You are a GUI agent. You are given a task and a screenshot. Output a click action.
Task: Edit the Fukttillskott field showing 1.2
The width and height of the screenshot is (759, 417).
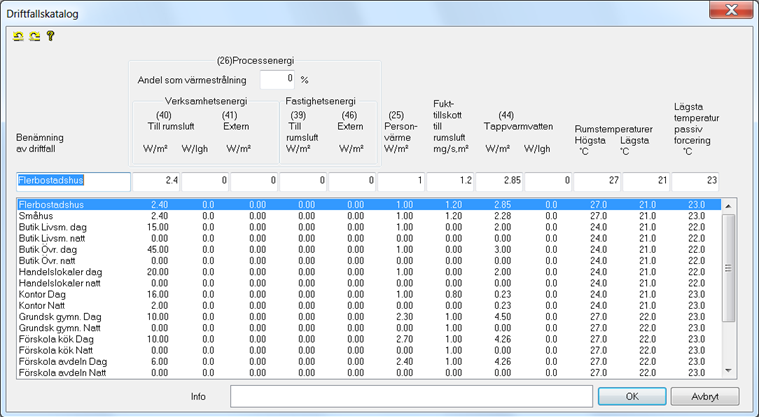[450, 181]
